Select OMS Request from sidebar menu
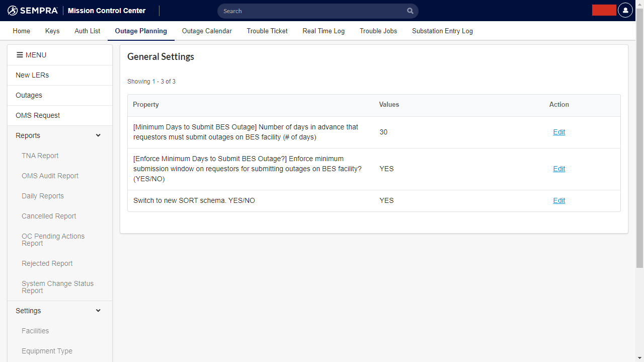The width and height of the screenshot is (644, 362). 38,115
